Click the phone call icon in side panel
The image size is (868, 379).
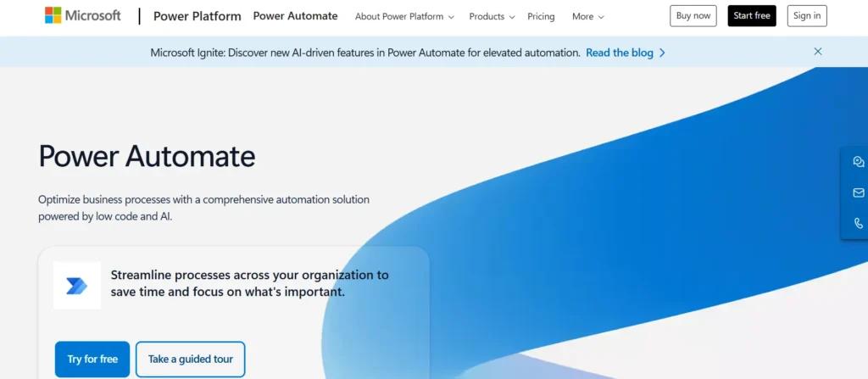(x=858, y=223)
